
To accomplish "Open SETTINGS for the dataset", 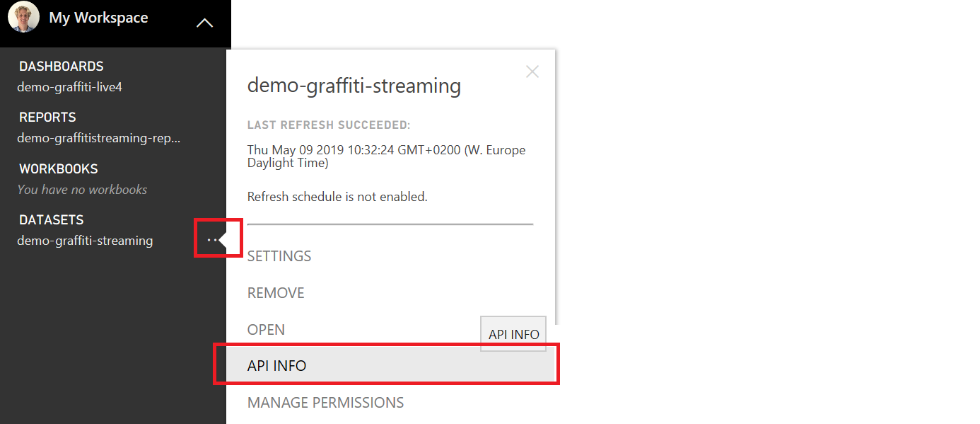I will pos(279,256).
